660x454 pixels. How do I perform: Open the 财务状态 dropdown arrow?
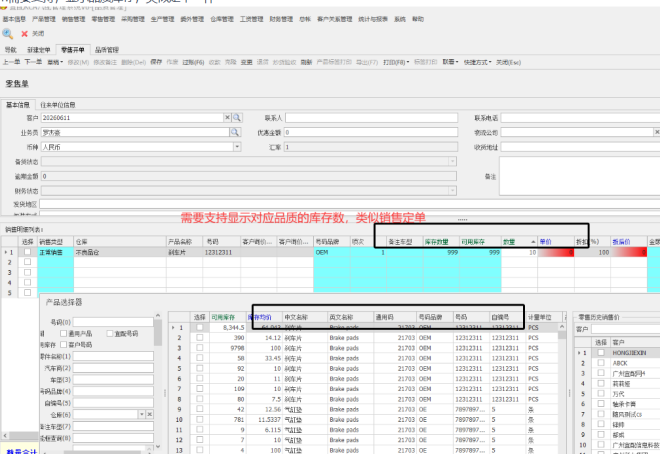coord(452,191)
